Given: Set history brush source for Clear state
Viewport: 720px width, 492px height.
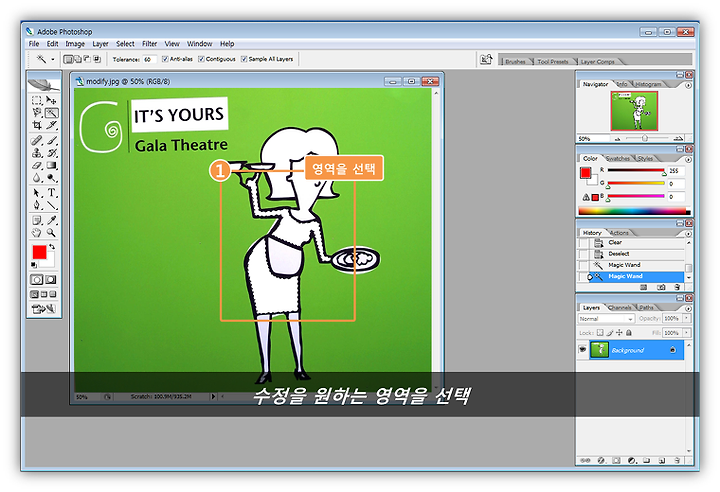Looking at the screenshot, I should coord(583,243).
